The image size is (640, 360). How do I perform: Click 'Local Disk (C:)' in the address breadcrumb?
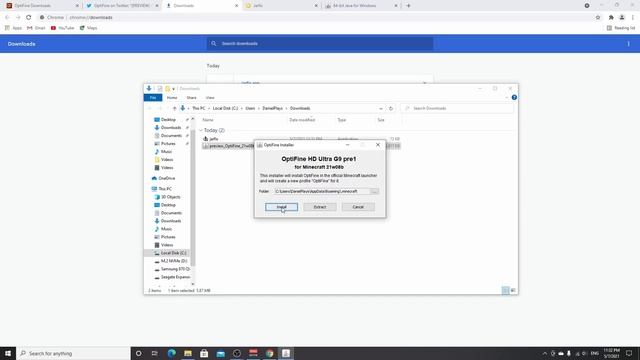pyautogui.click(x=225, y=108)
